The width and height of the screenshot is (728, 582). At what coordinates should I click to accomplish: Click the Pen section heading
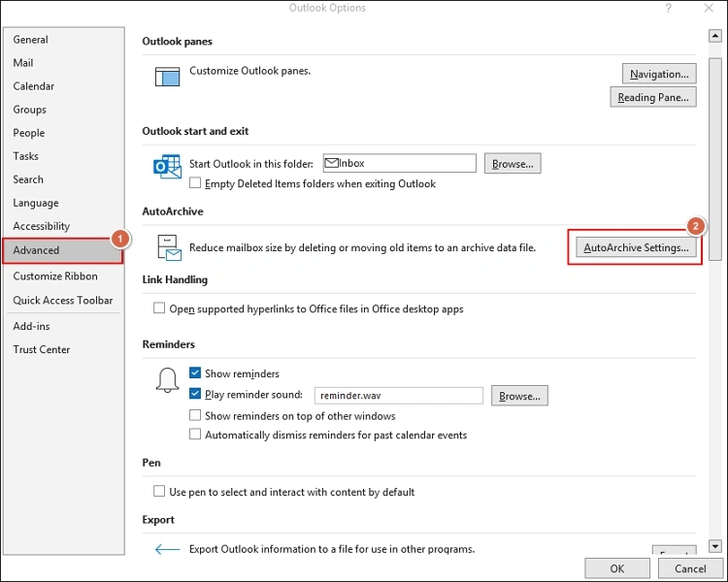151,463
